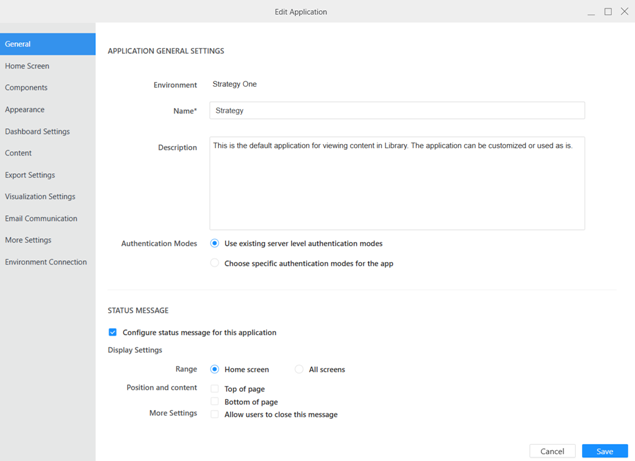Choose specific authentication modes for the app

[x=215, y=263]
